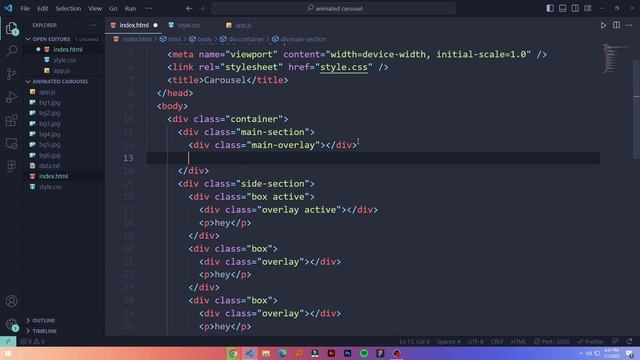640x360 pixels.
Task: Click the Run play icon in editor toolbar
Action: pyautogui.click(x=603, y=25)
